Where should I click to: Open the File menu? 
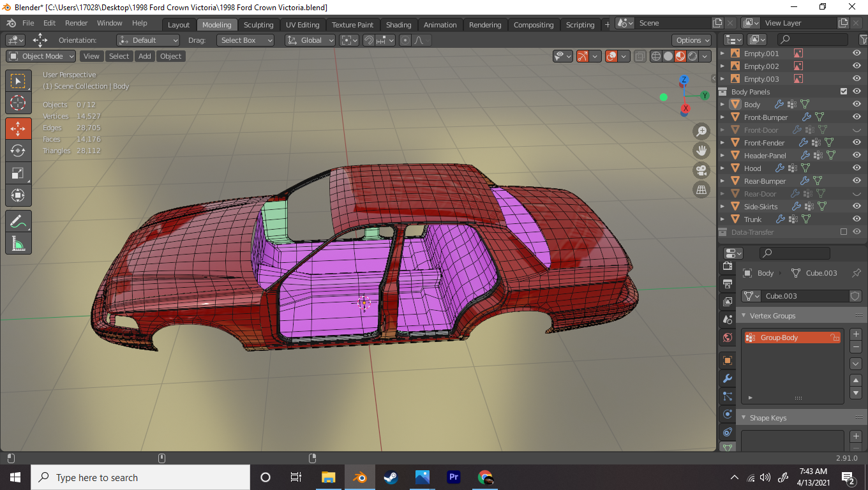tap(28, 23)
